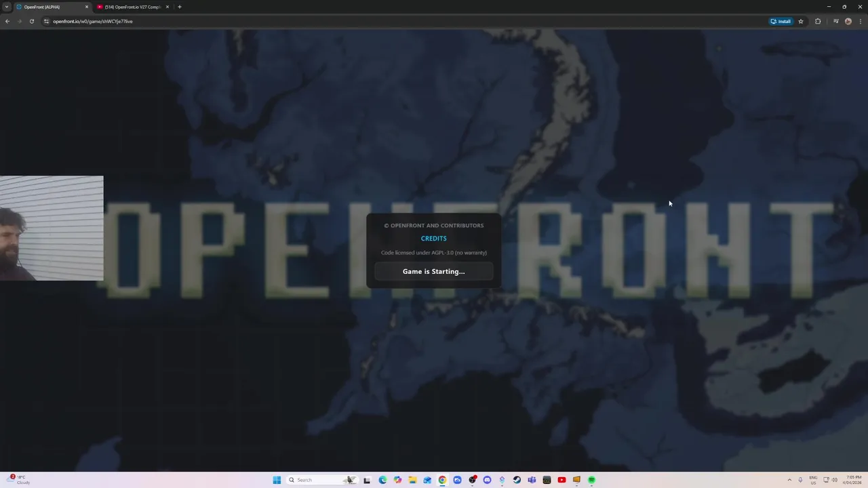Viewport: 868px width, 488px height.
Task: Close the OpenFront (ALPHA) tab
Action: (87, 7)
